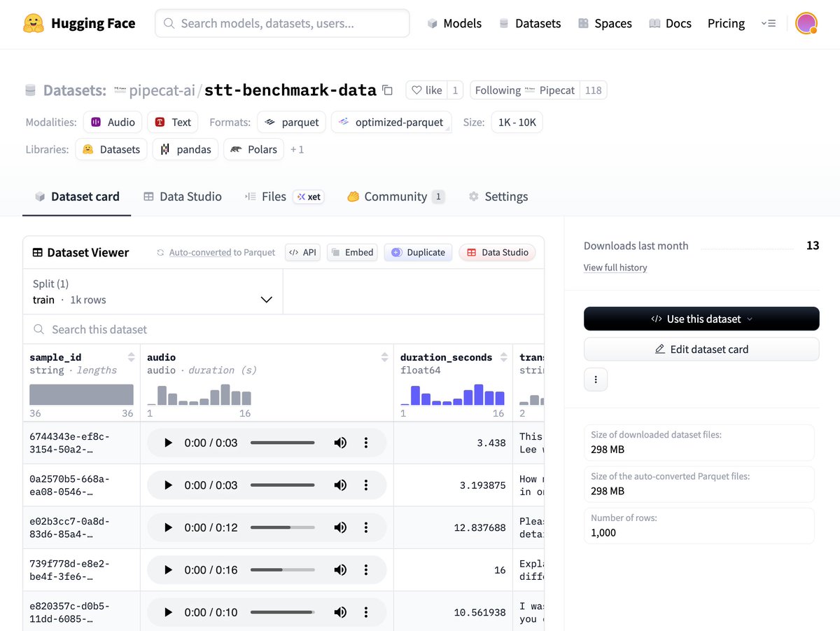Open the three-dot dataset actions menu
The width and height of the screenshot is (840, 631).
tap(596, 379)
